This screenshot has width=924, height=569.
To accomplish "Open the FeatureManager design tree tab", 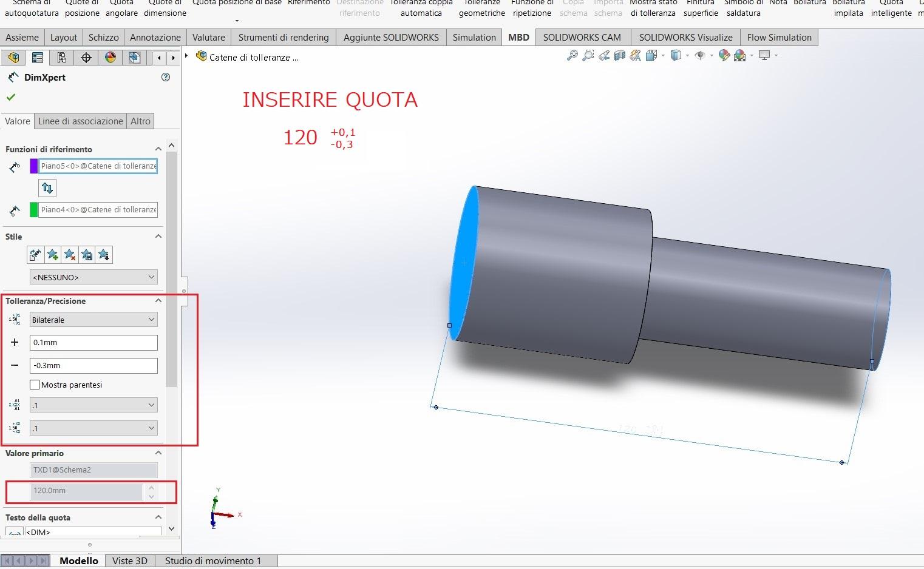I will coord(13,58).
